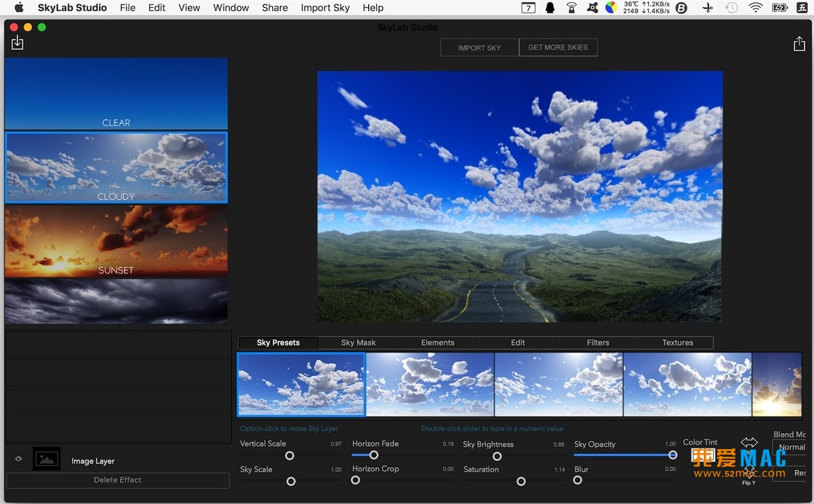Select the CLOUDY sky category

click(x=116, y=167)
